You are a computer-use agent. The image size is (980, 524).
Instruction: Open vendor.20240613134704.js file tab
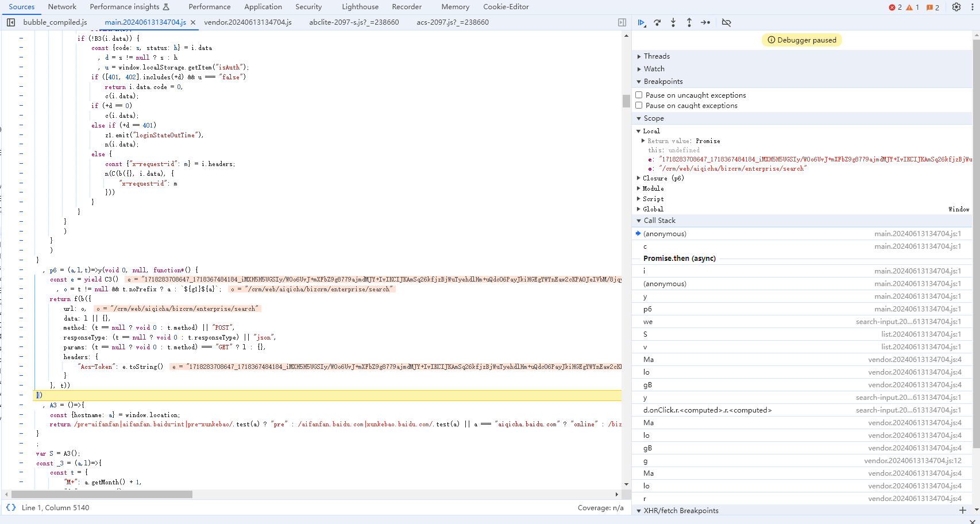(x=248, y=22)
